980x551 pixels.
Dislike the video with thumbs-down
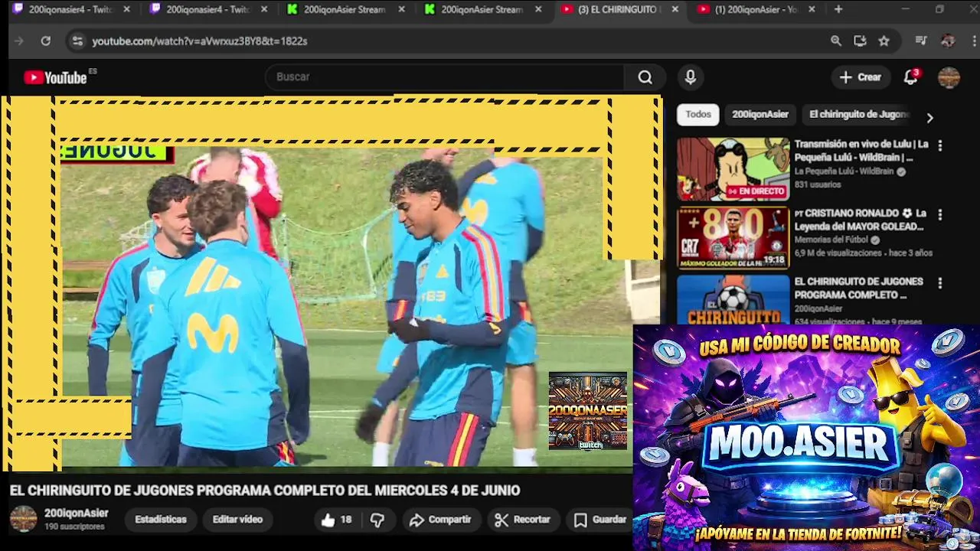(x=377, y=520)
